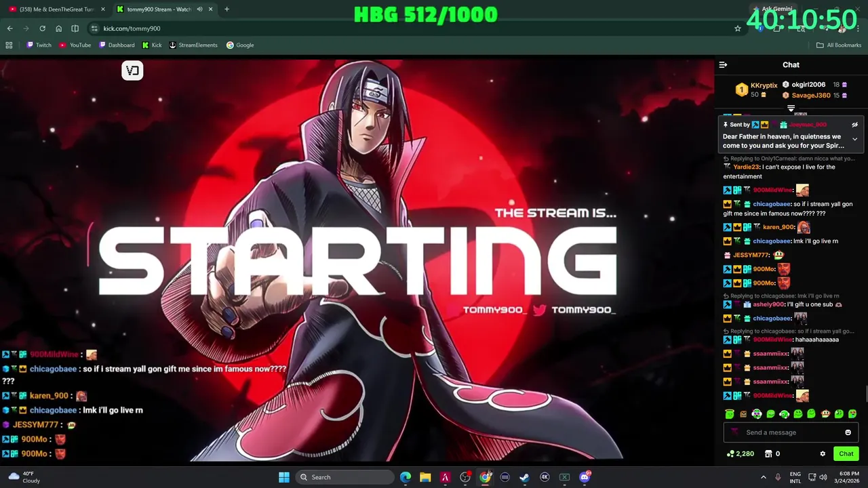Open the 4K downloader taskbar icon
868x488 pixels.
(545, 477)
